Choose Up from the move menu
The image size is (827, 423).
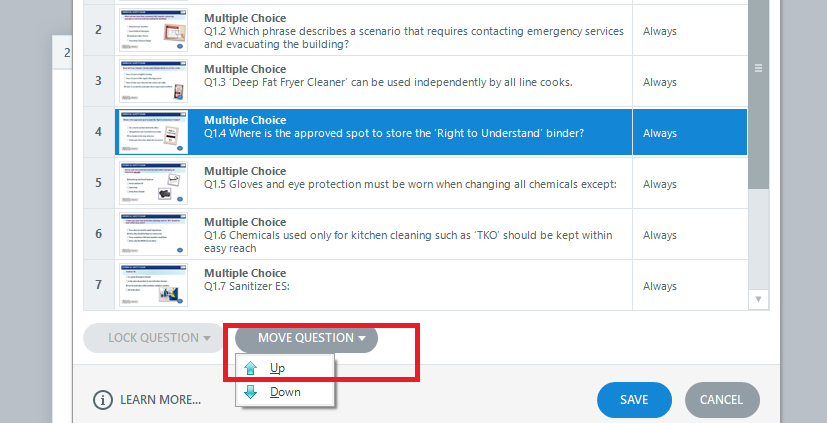click(278, 369)
